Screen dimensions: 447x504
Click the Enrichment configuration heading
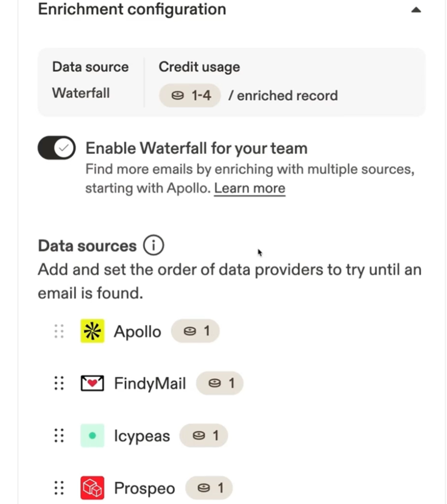[x=132, y=9]
